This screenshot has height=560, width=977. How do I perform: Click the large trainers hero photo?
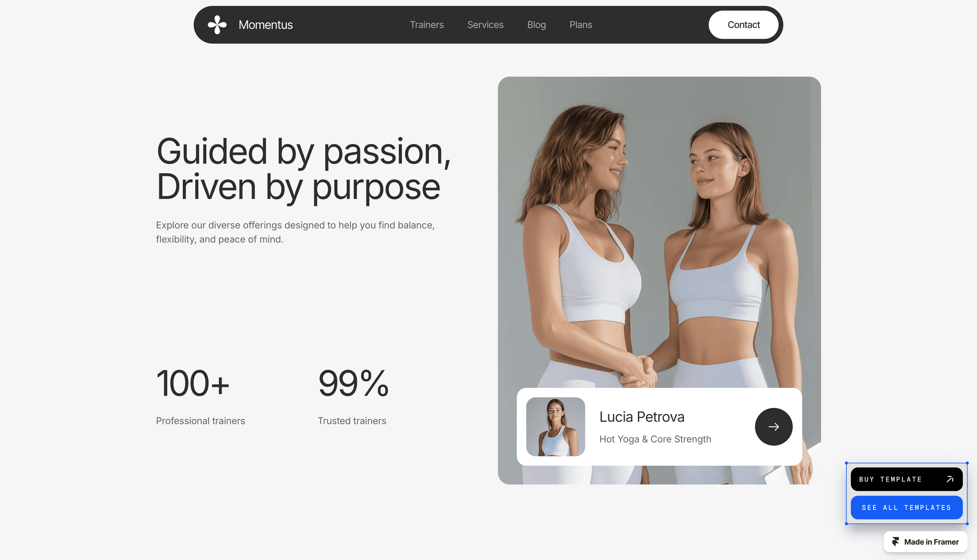tap(659, 231)
